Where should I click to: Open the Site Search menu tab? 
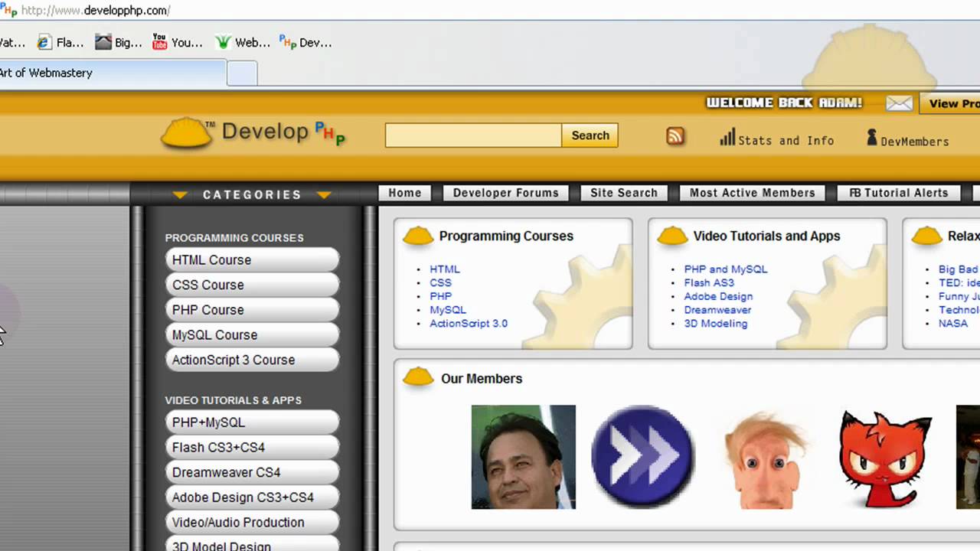[x=624, y=193]
